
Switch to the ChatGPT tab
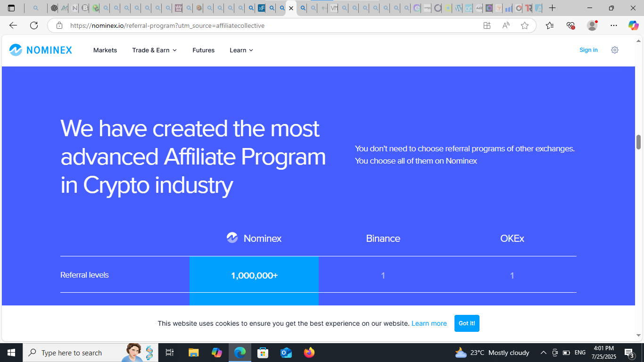coord(54,8)
